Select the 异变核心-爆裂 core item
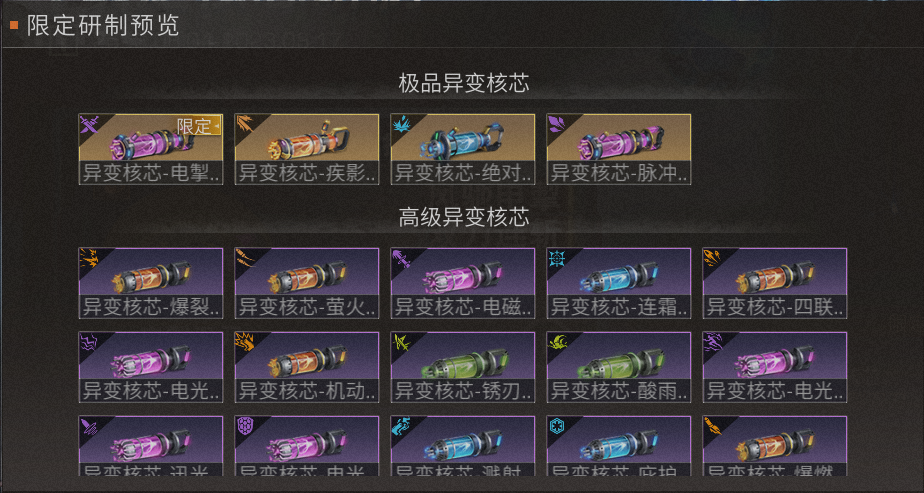 click(x=151, y=283)
